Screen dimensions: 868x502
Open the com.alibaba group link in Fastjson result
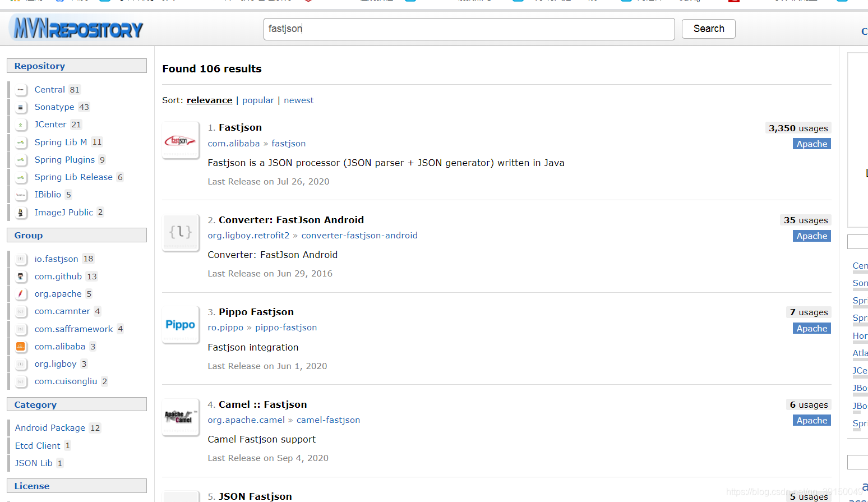click(234, 144)
